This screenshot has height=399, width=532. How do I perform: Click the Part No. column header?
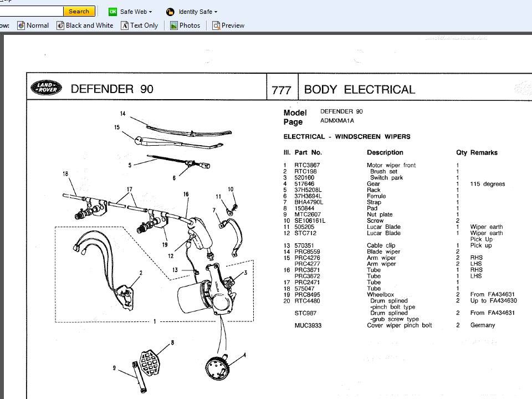pos(308,153)
